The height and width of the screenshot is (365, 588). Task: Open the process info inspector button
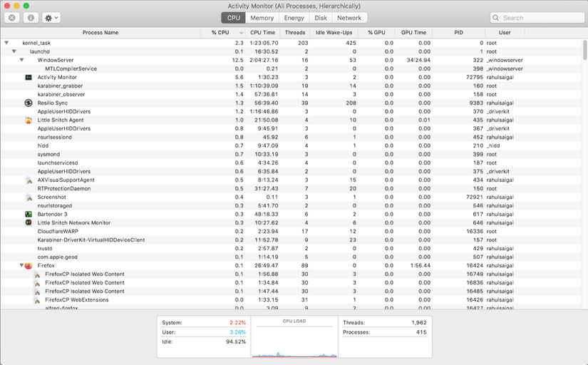tap(31, 18)
